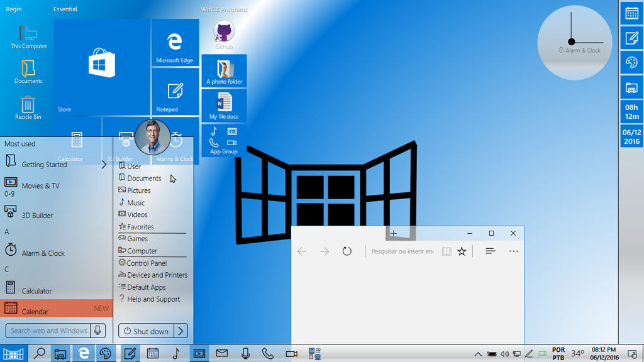
Task: Open the My file.docx tile
Action: (x=225, y=106)
